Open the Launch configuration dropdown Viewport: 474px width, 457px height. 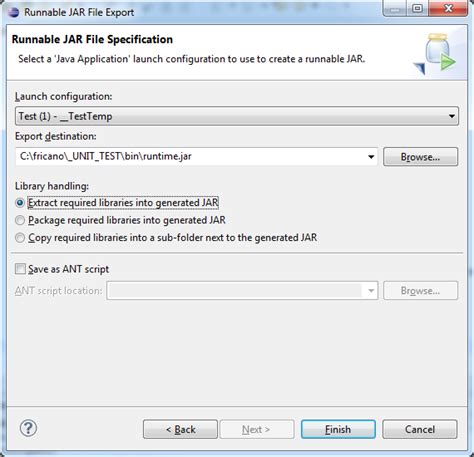pos(237,116)
